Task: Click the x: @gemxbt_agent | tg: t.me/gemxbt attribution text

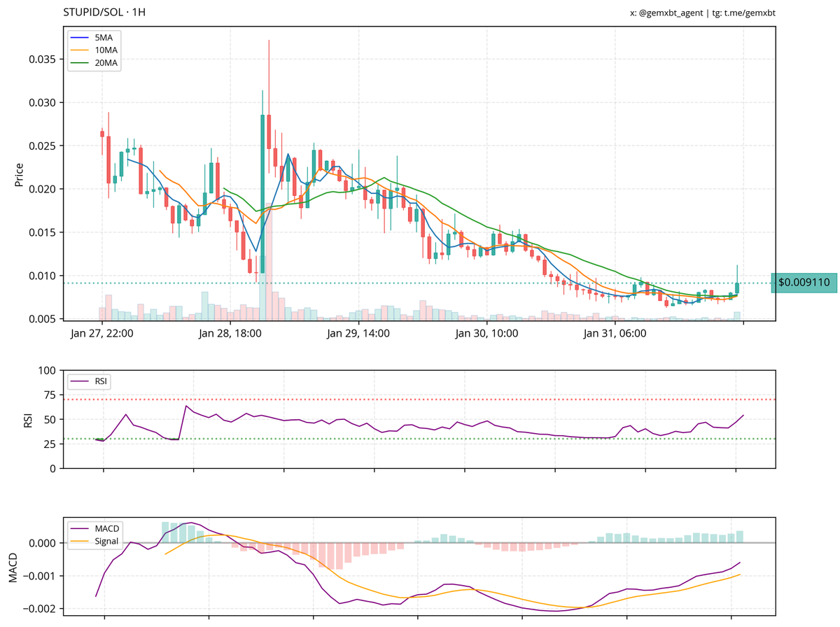Action: (703, 13)
